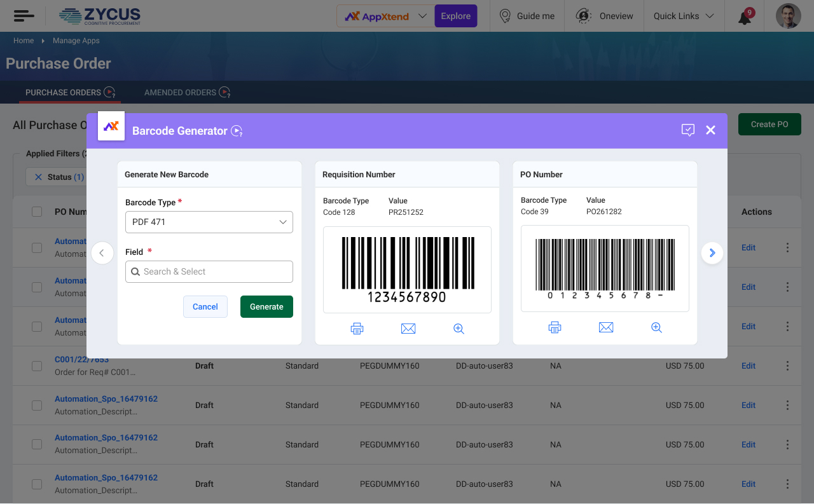814x504 pixels.
Task: Click AppXtend logo in dialog header
Action: click(x=111, y=126)
